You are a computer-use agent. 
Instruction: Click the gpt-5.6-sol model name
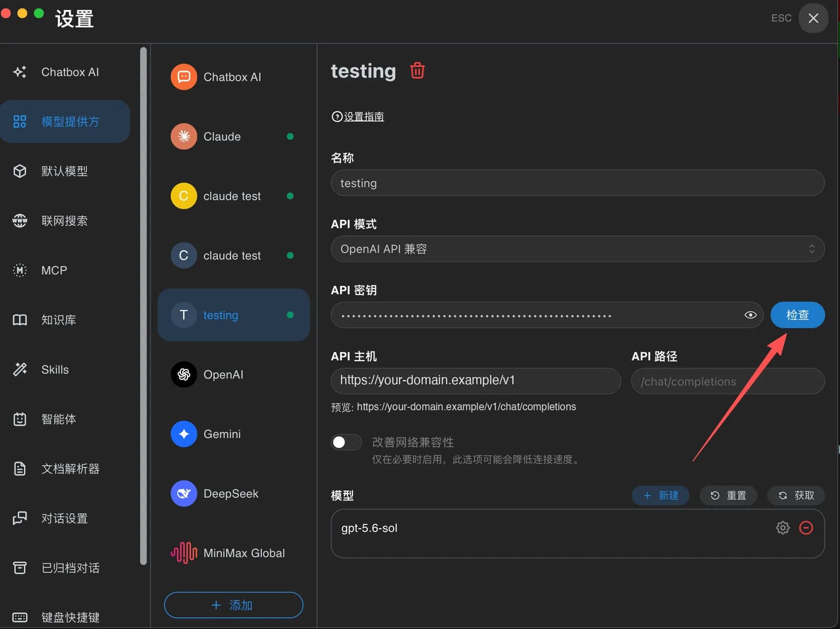[x=369, y=528]
